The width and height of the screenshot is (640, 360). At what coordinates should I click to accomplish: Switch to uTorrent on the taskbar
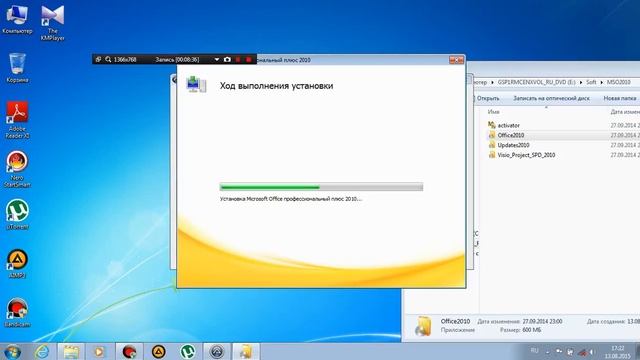tap(187, 352)
